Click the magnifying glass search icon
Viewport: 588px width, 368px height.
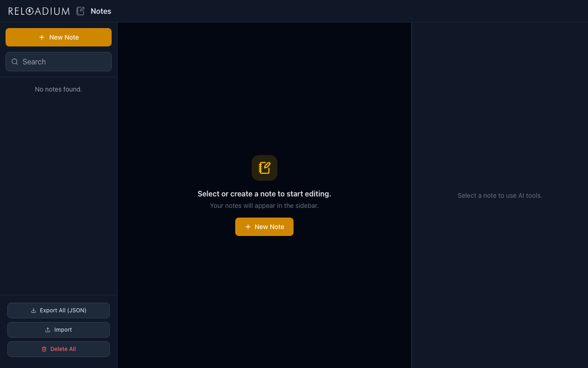(15, 62)
